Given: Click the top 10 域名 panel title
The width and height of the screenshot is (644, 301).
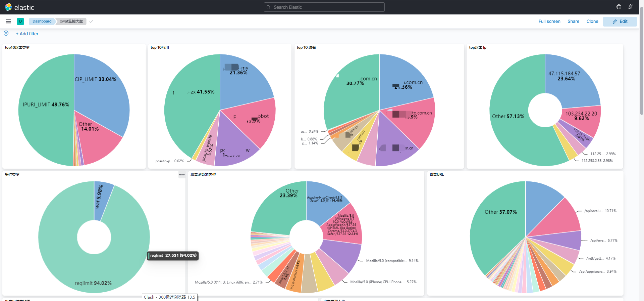Looking at the screenshot, I should click(306, 47).
